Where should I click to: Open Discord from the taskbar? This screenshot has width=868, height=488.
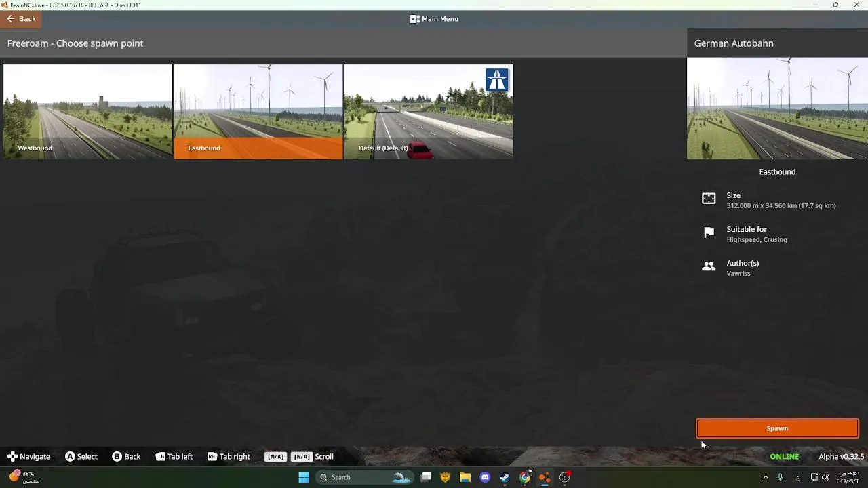tap(485, 477)
